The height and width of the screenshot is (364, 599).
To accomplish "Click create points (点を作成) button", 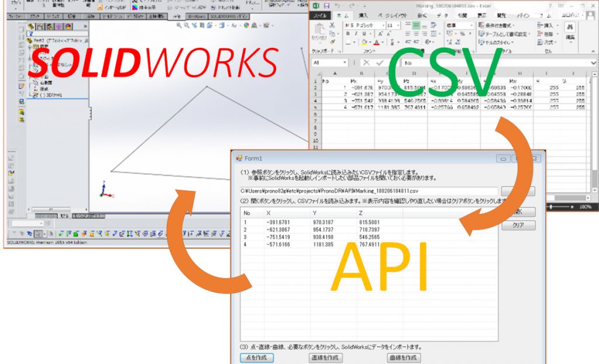I will pos(257,358).
